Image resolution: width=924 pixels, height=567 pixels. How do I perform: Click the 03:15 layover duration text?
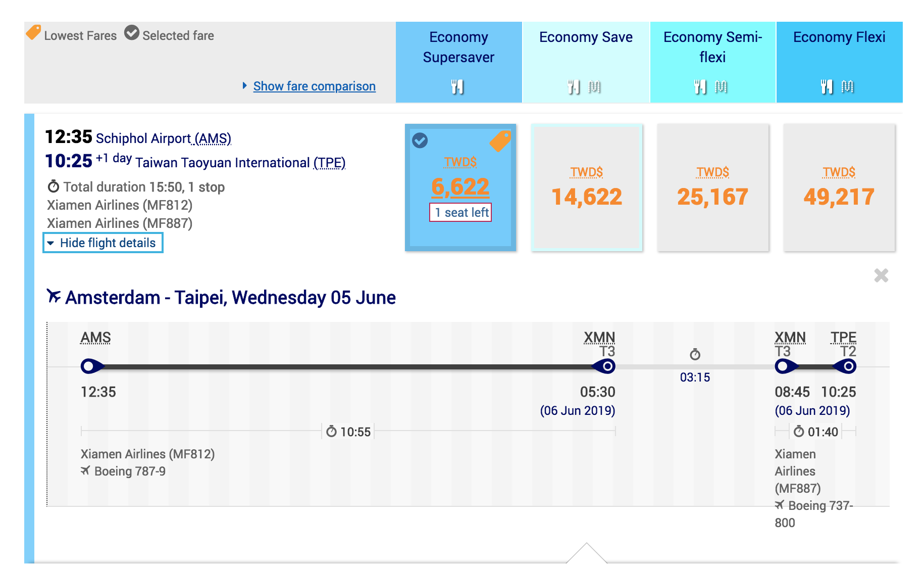(695, 377)
